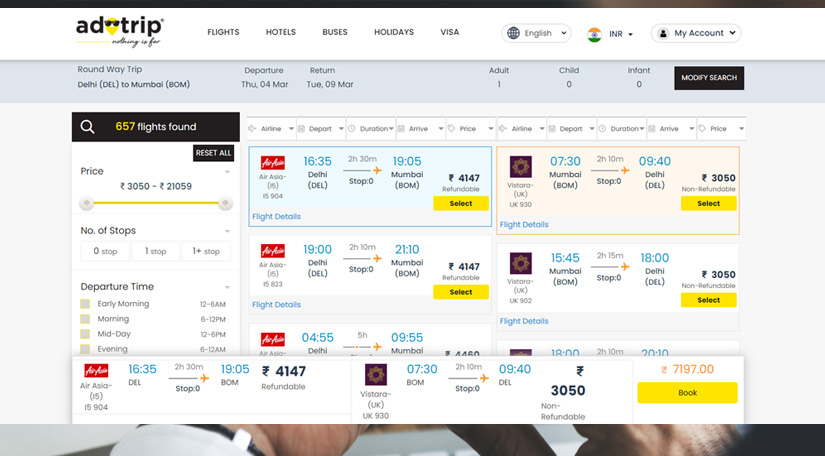This screenshot has height=456, width=825.
Task: Open the My Account dropdown
Action: tap(696, 33)
